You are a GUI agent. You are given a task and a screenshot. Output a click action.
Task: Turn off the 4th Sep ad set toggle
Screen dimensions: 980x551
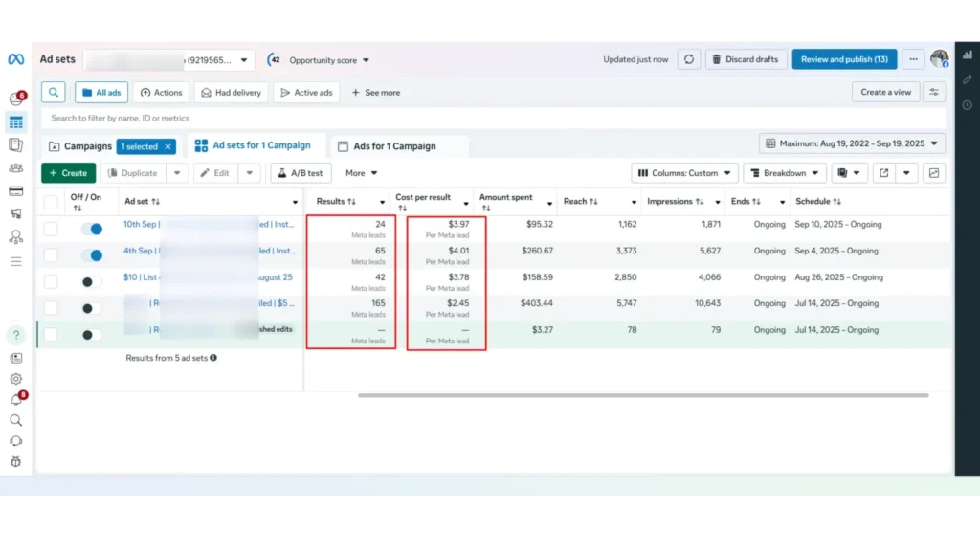coord(92,255)
